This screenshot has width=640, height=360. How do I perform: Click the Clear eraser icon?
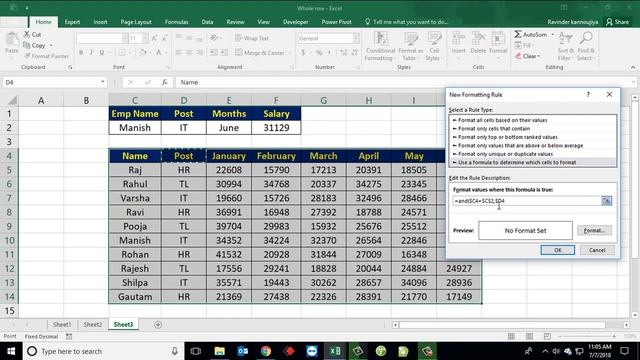[518, 56]
